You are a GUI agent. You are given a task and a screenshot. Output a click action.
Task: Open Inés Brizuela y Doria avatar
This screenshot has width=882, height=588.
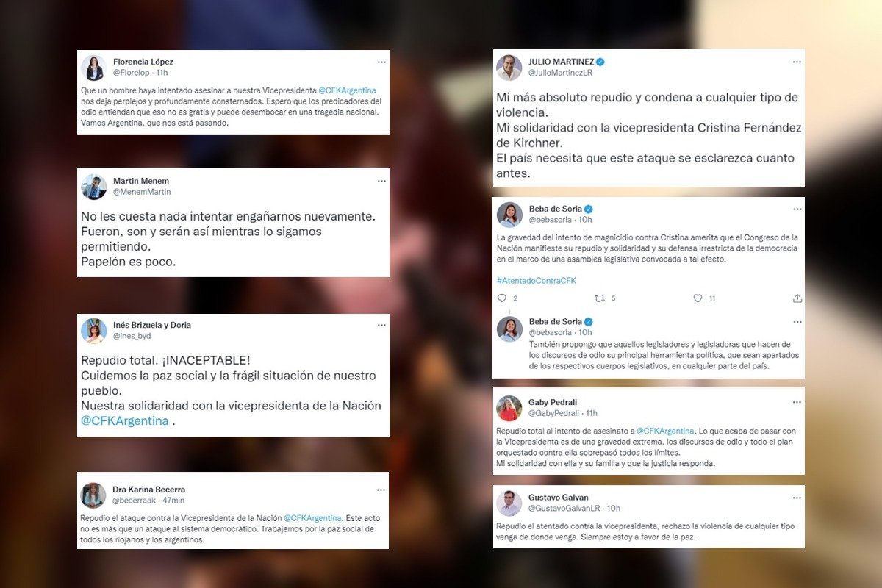(93, 331)
